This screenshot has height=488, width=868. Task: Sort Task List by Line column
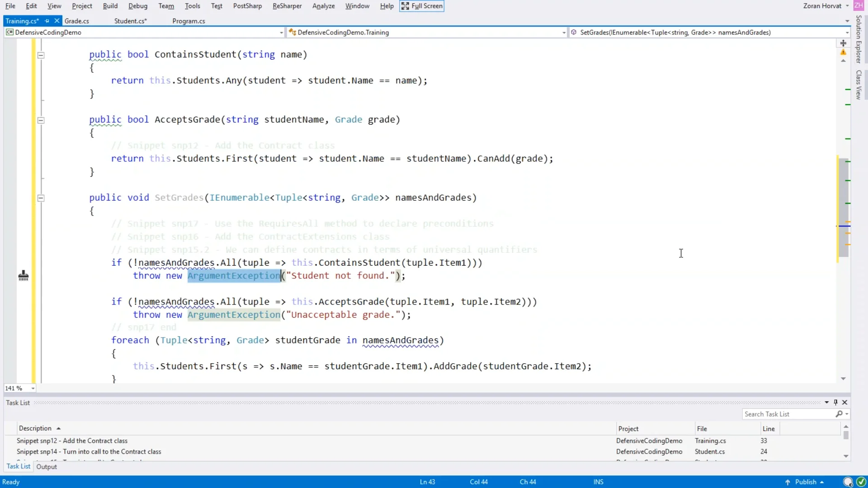coord(770,429)
